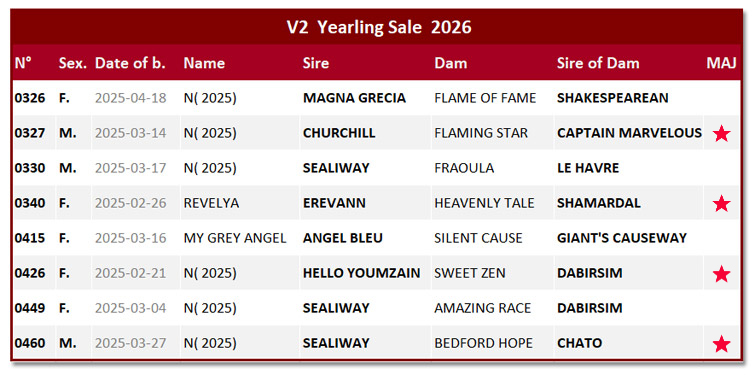Click the red star in REVELYA row
The height and width of the screenshot is (375, 755).
(x=721, y=204)
